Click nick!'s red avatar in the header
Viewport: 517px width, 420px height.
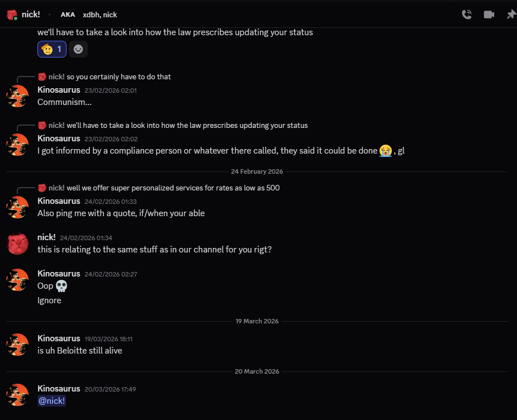[x=12, y=15]
